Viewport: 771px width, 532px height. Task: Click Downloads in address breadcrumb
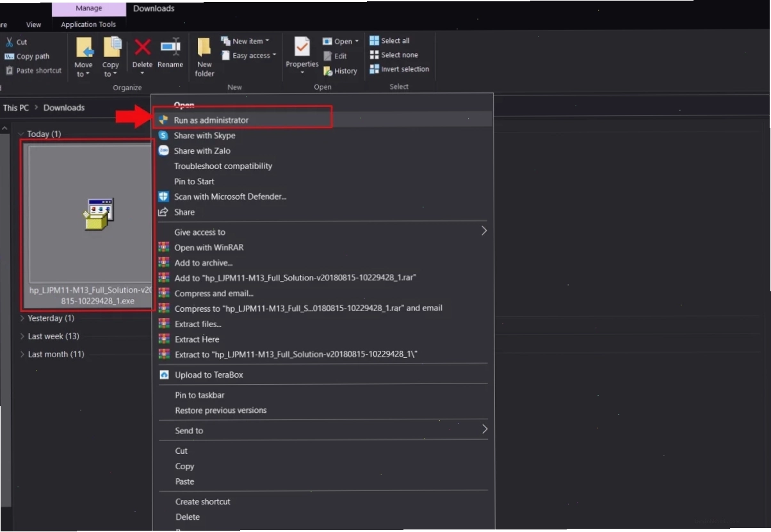tap(64, 108)
